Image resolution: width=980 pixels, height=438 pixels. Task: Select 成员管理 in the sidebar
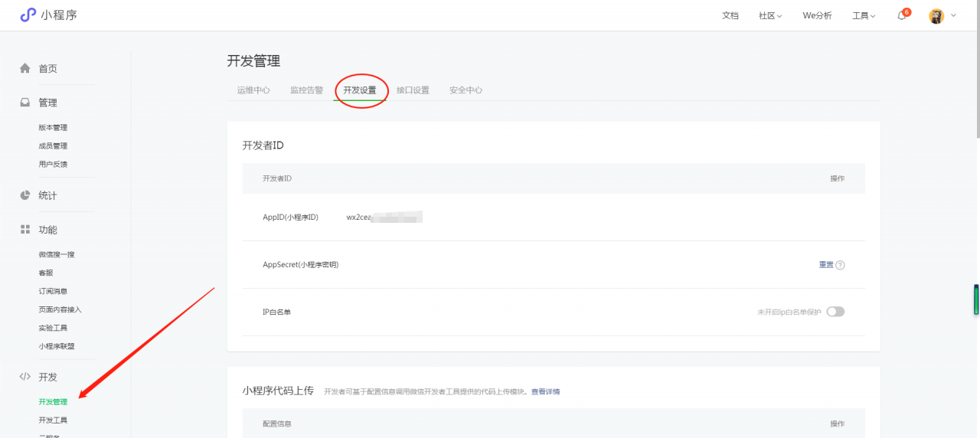click(53, 145)
